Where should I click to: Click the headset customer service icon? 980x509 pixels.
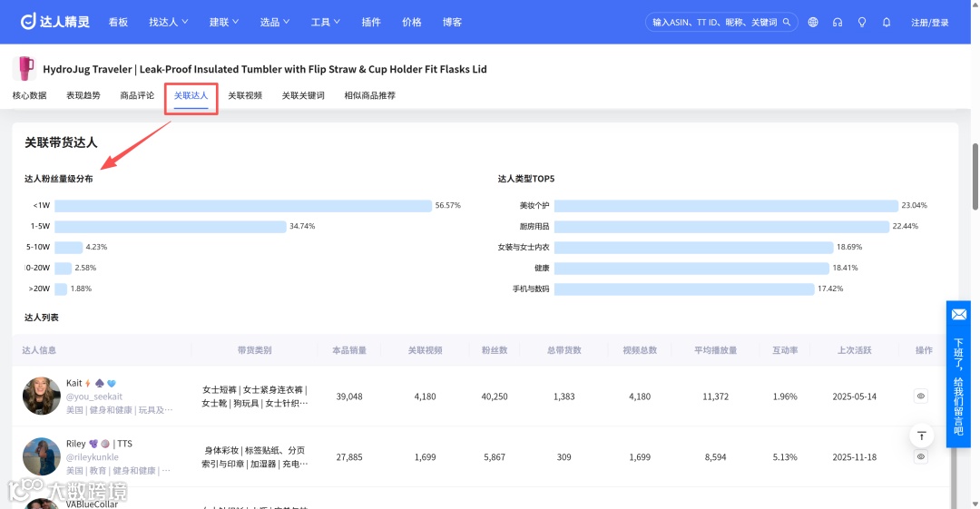838,22
